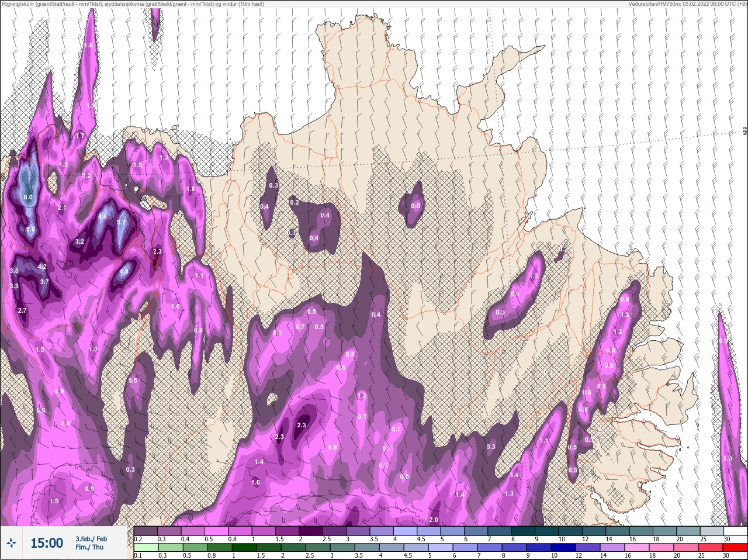Click the 4.2 precipitation value on map
Screen dimensions: 748x560
coord(41,267)
